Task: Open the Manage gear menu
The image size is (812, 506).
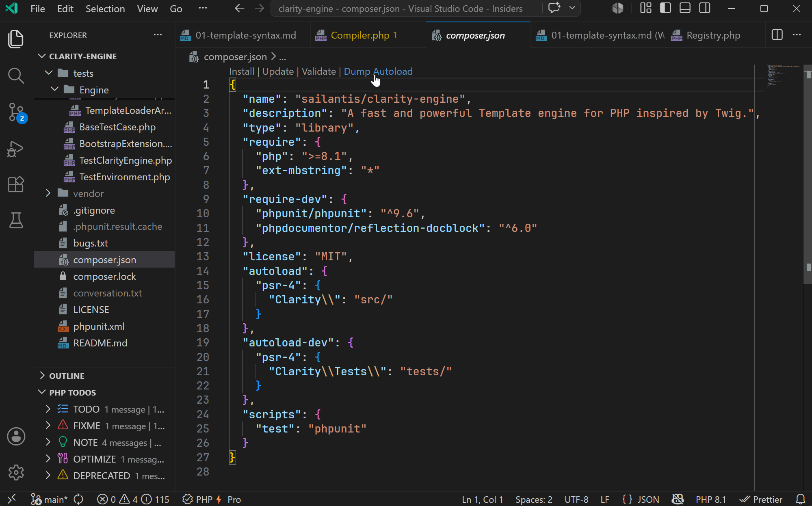Action: point(16,472)
